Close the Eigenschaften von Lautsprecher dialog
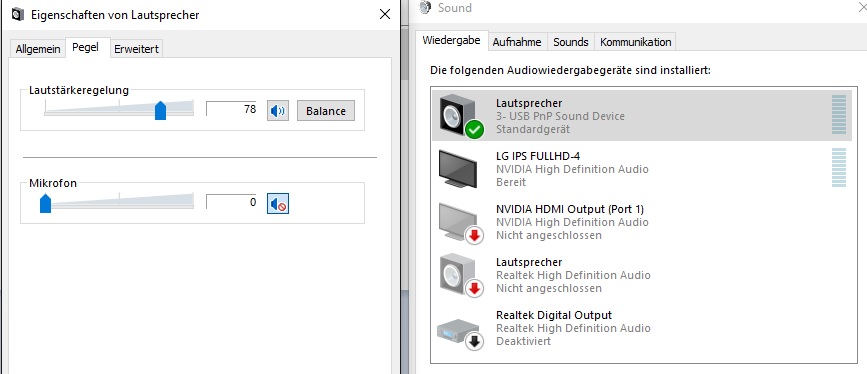 coord(385,15)
